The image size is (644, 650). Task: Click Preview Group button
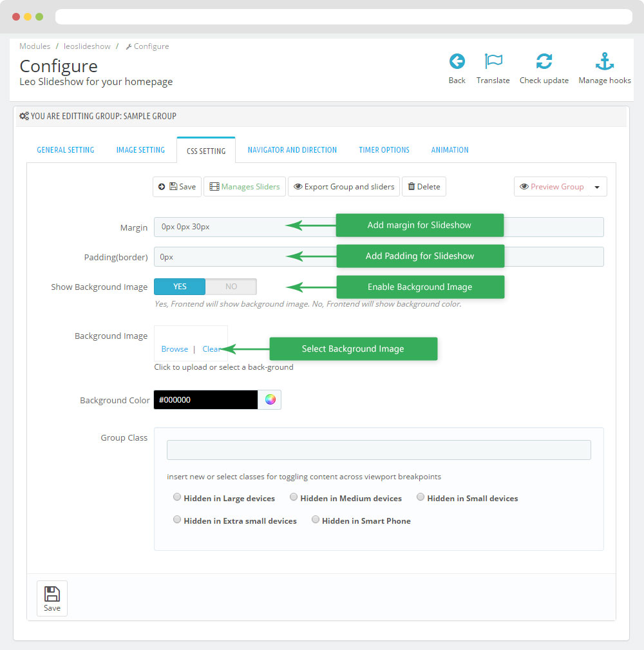click(x=551, y=187)
